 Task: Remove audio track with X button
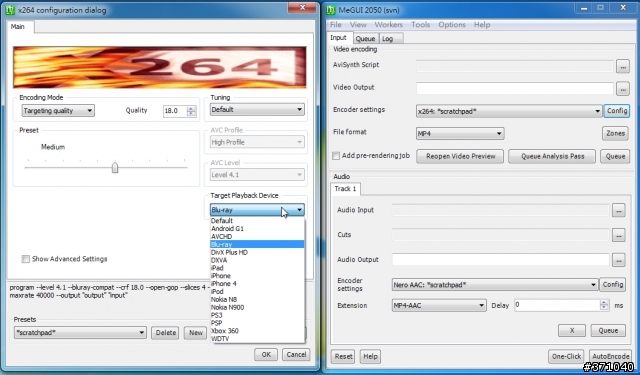[572, 331]
